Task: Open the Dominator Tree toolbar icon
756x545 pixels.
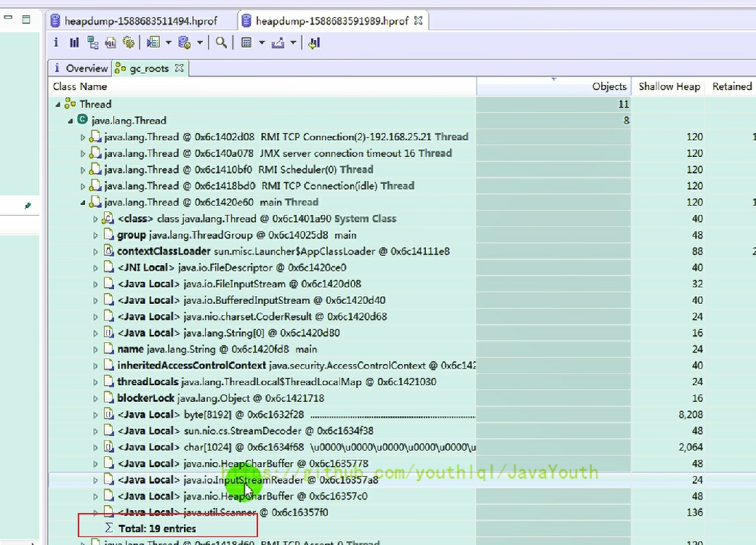Action: (x=92, y=43)
